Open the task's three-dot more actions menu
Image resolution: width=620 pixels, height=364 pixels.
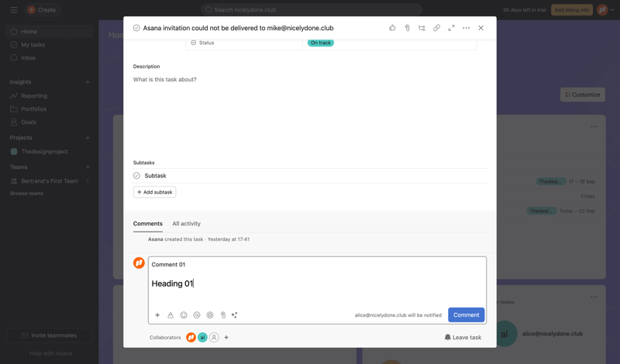(x=467, y=28)
